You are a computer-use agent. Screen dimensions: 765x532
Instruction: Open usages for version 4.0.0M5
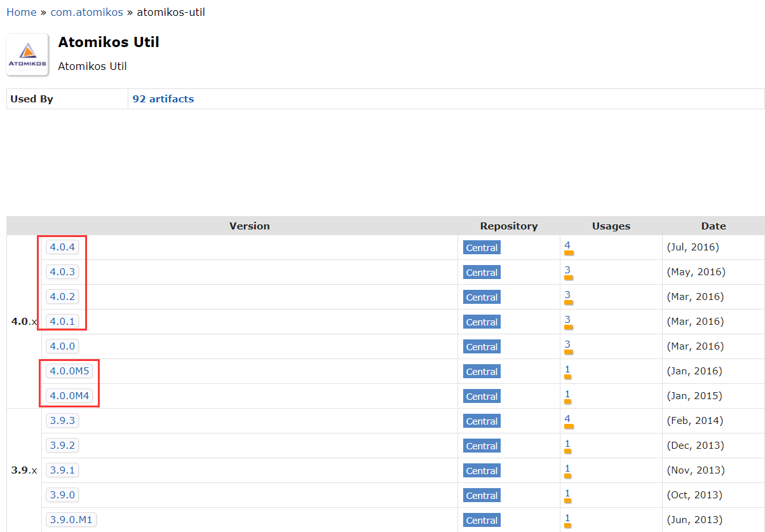point(567,369)
